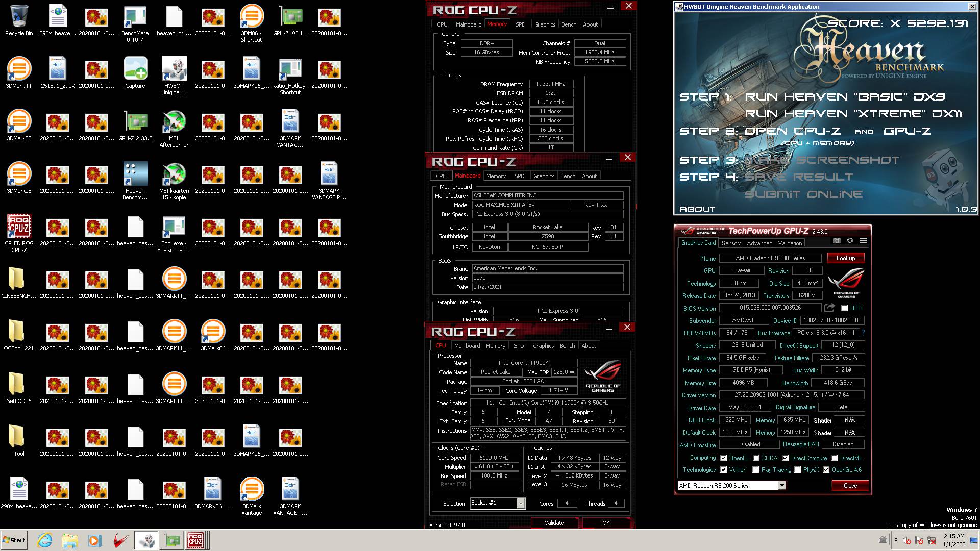Select the Capture desktop icon
980x551 pixels.
(x=135, y=73)
